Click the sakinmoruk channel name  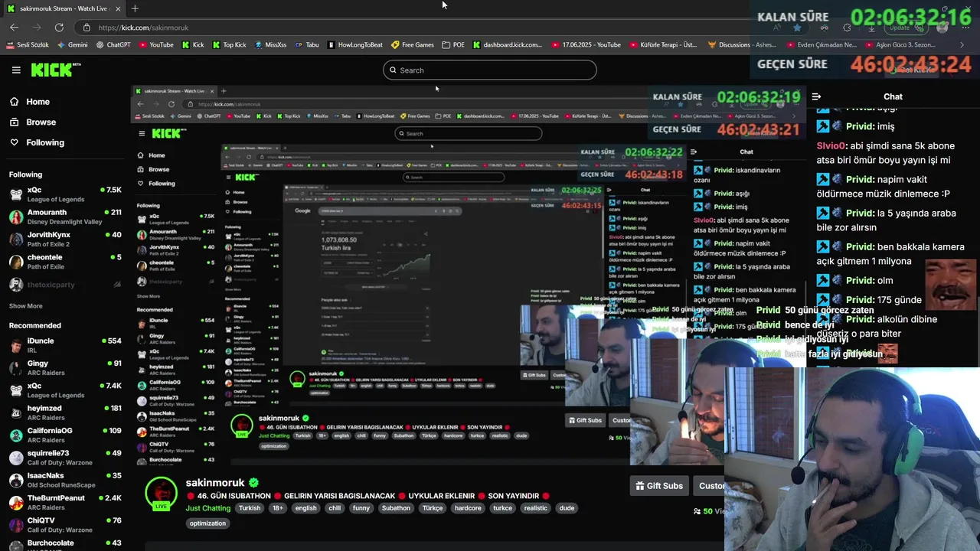[x=215, y=483]
